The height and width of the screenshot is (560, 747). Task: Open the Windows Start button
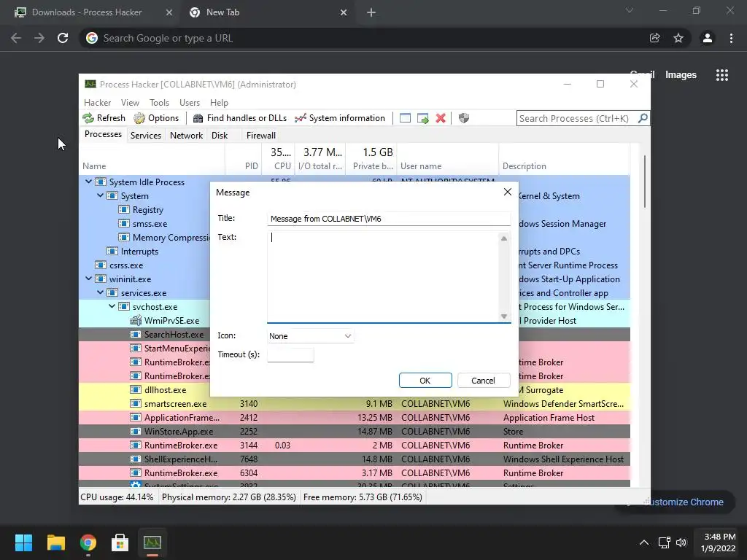(23, 542)
